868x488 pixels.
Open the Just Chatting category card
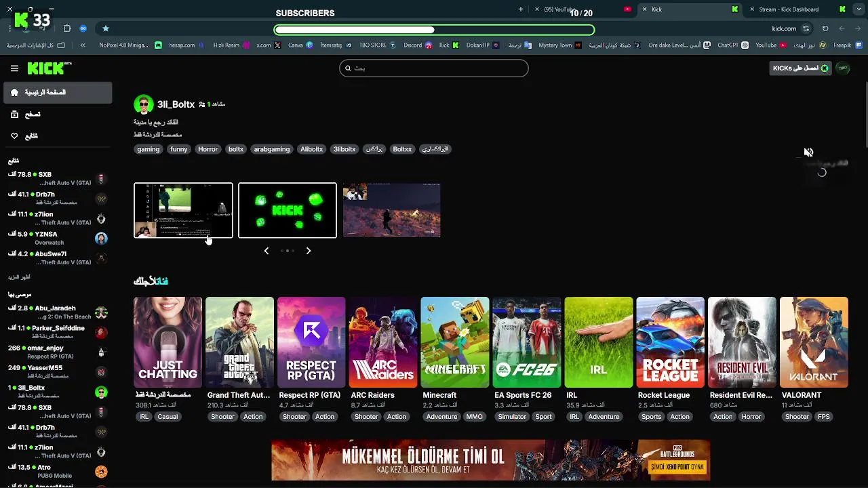pos(167,342)
